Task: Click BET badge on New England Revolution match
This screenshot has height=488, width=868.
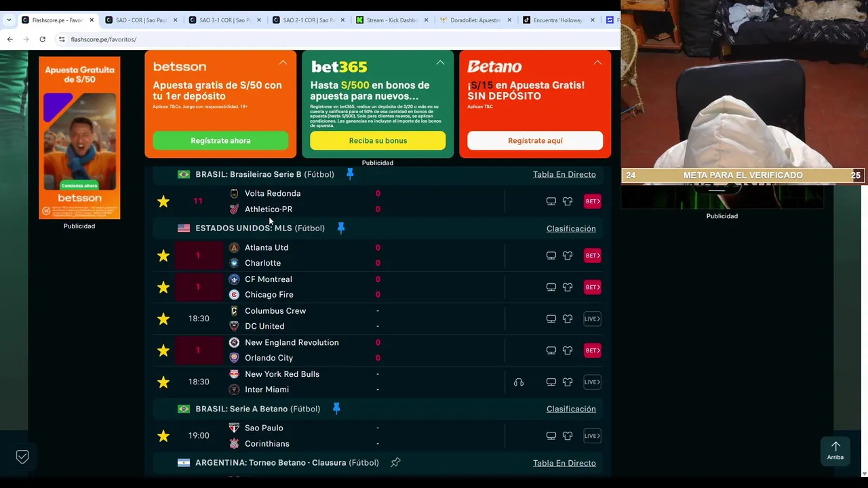Action: pyautogui.click(x=593, y=350)
